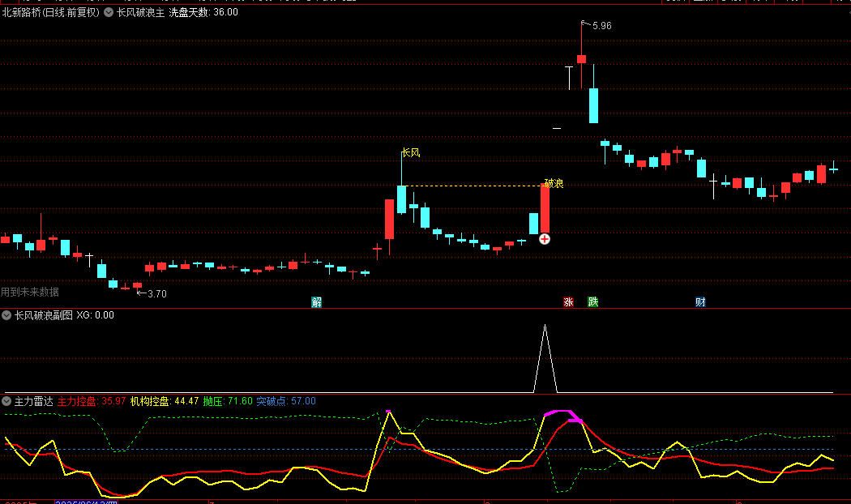The height and width of the screenshot is (504, 851).
Task: Click the green 跌 marker icon
Action: [593, 302]
